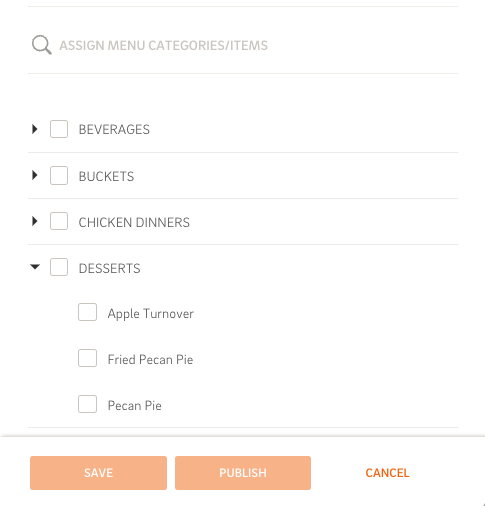Screen dimensions: 485x506
Task: Expand the Buckets category arrow
Action: (35, 175)
